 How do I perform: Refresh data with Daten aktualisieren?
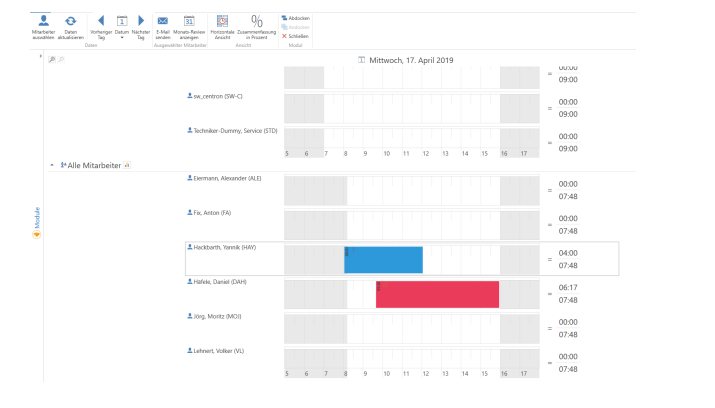pos(70,21)
